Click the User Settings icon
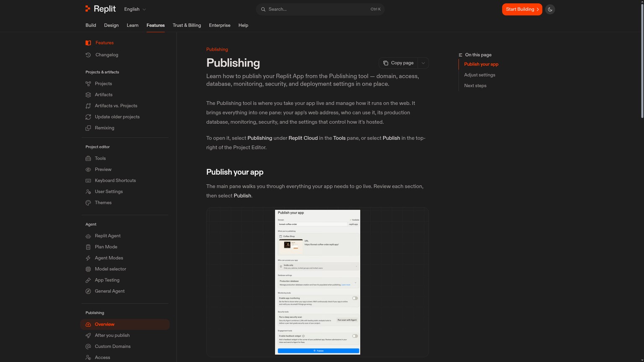Image resolution: width=644 pixels, height=362 pixels. (x=88, y=192)
